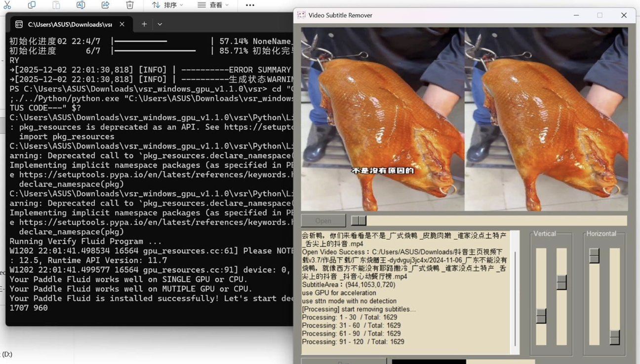Viewport: 640px width, 364px height.
Task: Click the Video Subtitle Remover title icon
Action: tap(301, 15)
